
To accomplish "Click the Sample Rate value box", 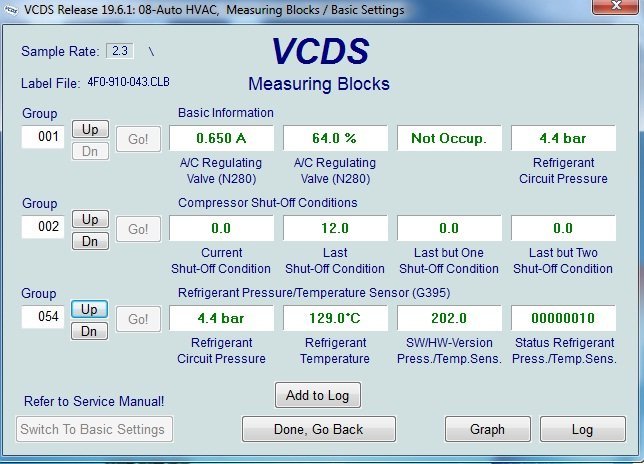I will click(120, 51).
